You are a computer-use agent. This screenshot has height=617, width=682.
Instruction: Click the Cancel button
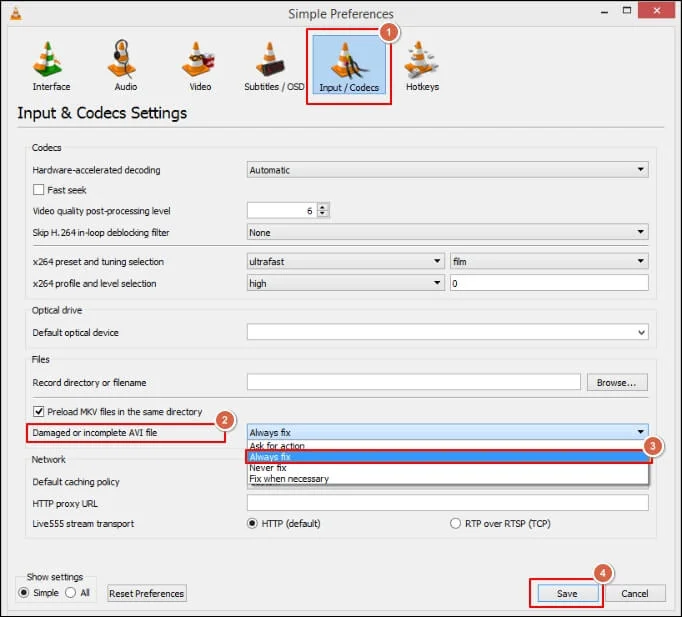[635, 593]
